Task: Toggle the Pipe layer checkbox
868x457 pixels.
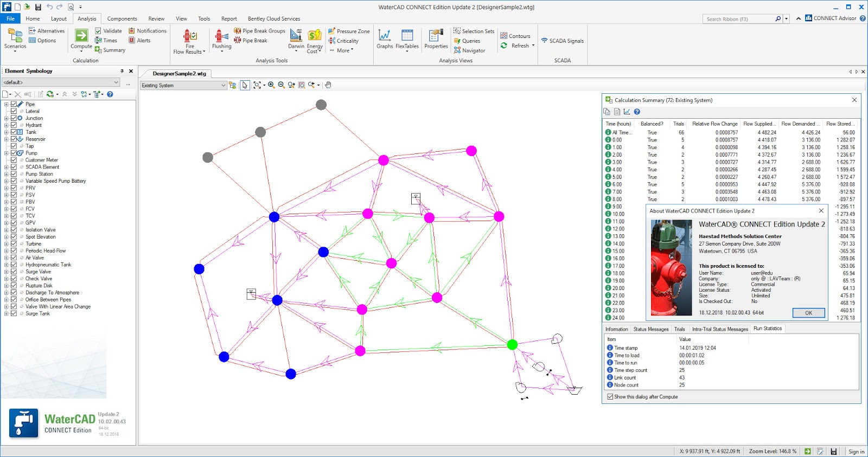Action: 14,104
